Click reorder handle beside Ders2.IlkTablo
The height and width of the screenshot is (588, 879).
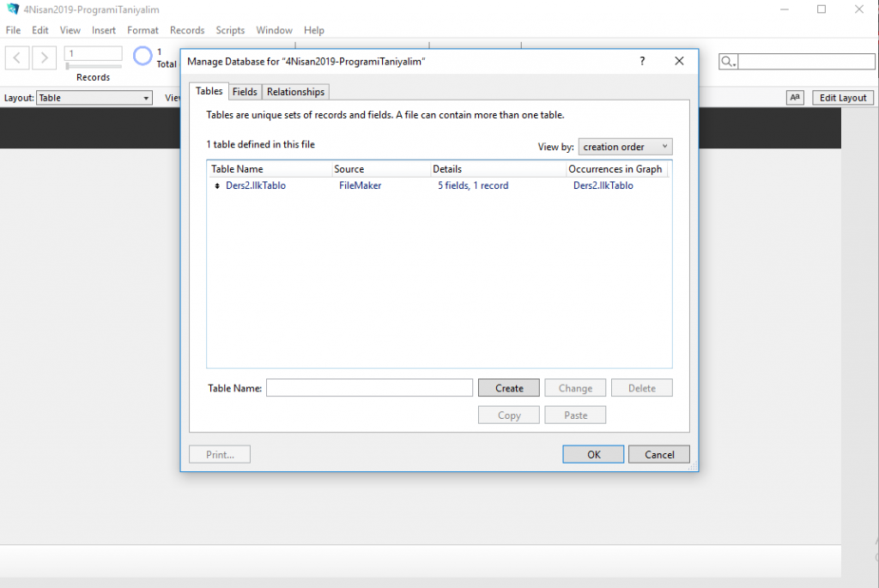click(x=217, y=185)
